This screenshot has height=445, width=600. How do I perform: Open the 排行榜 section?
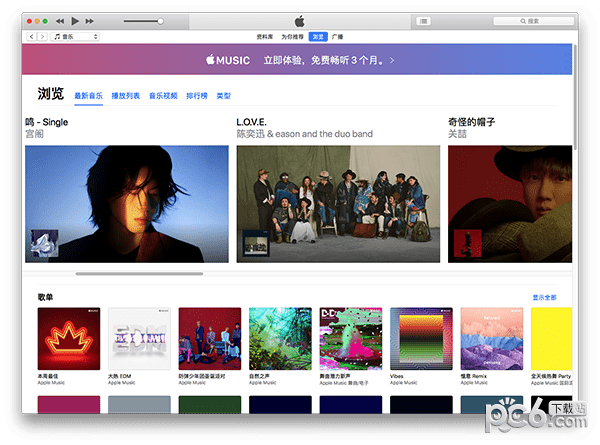click(197, 96)
